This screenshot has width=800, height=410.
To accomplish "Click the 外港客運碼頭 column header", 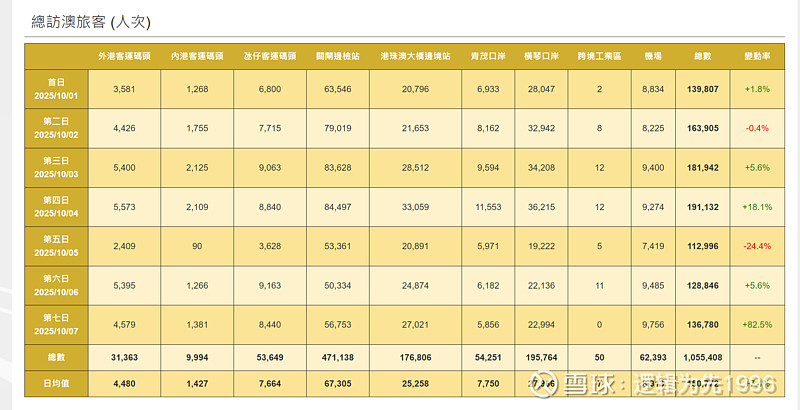I will coord(125,57).
